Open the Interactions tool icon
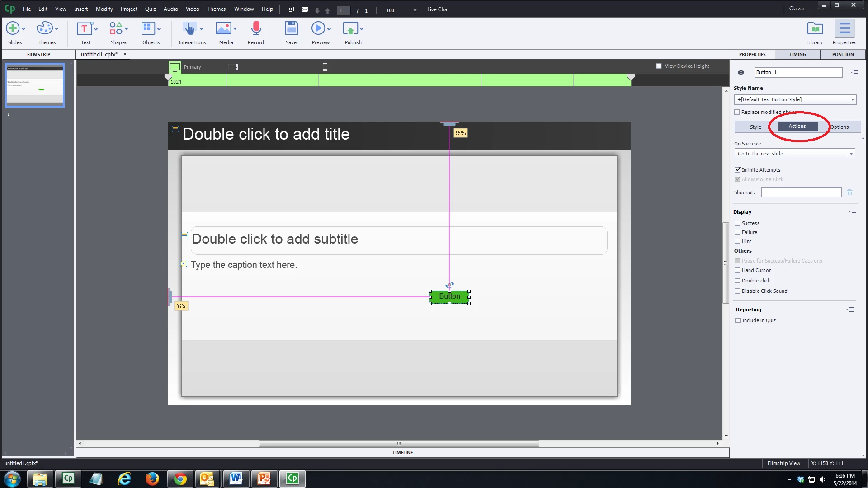868x488 pixels. pyautogui.click(x=189, y=29)
